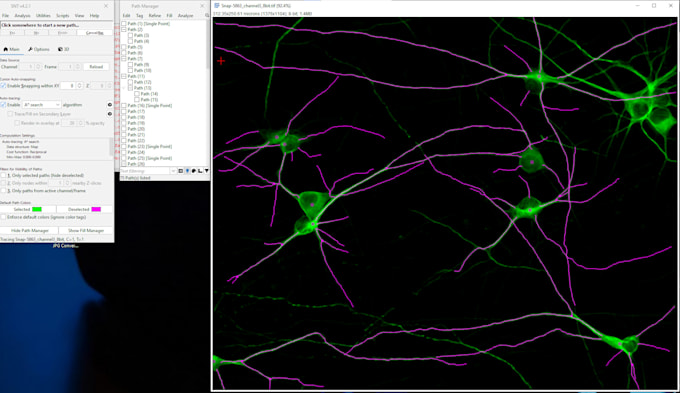Click the first filter toolbar icon beside Text filtering
The height and width of the screenshot is (393, 680).
[x=181, y=171]
